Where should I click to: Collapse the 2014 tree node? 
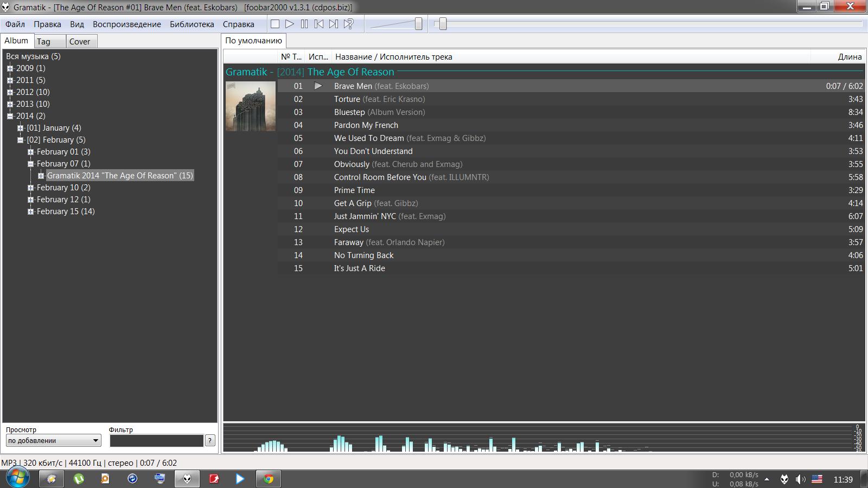click(10, 116)
